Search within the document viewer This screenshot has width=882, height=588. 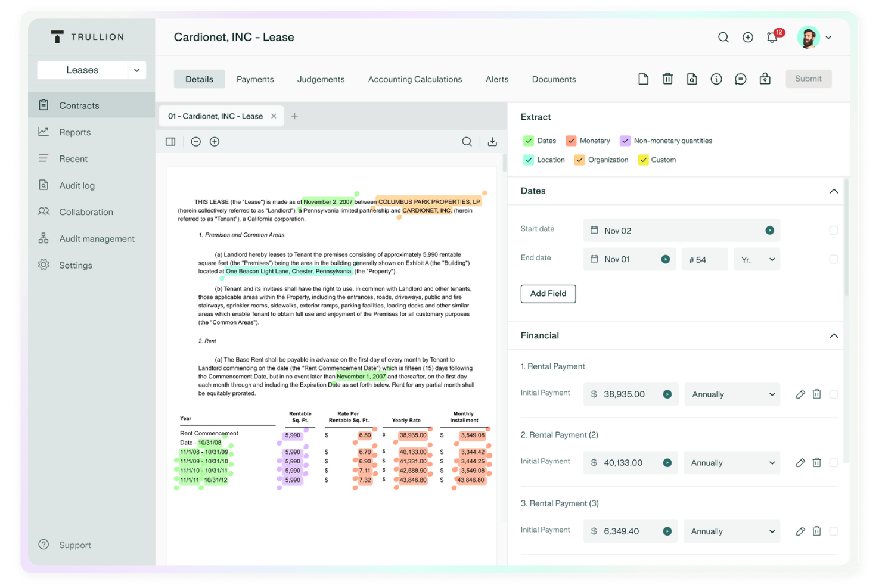click(x=467, y=142)
